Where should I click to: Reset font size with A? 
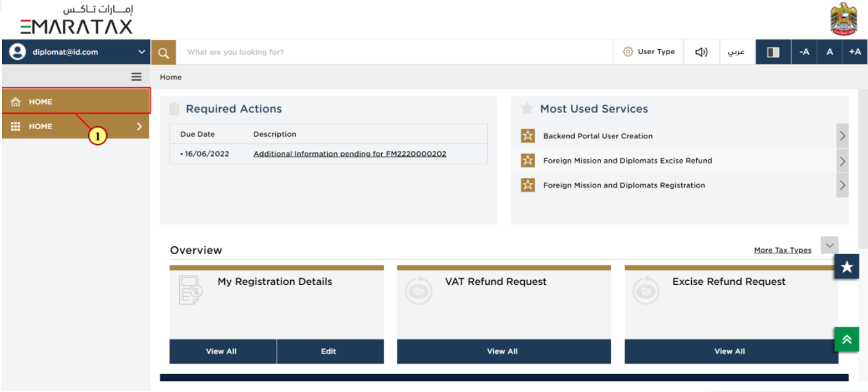pos(830,52)
